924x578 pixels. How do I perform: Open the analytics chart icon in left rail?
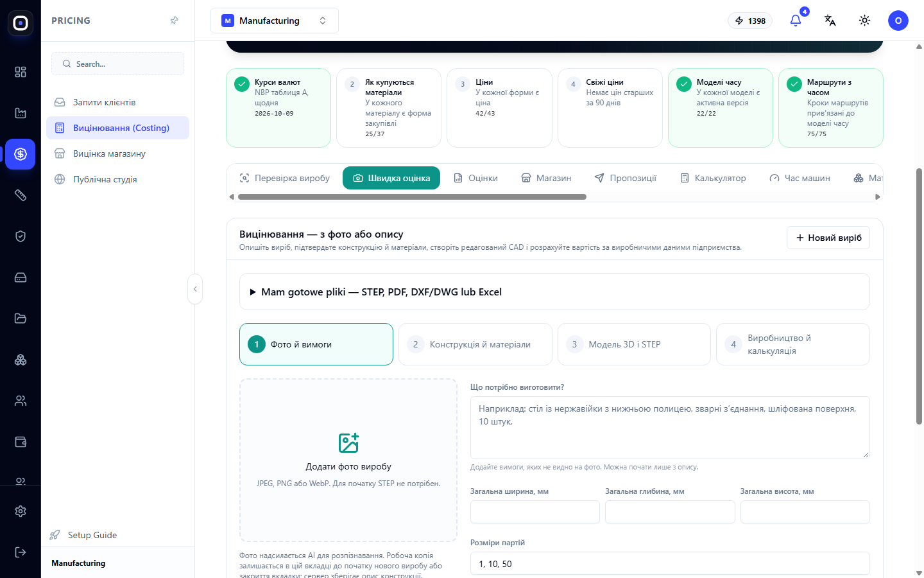pos(21,113)
